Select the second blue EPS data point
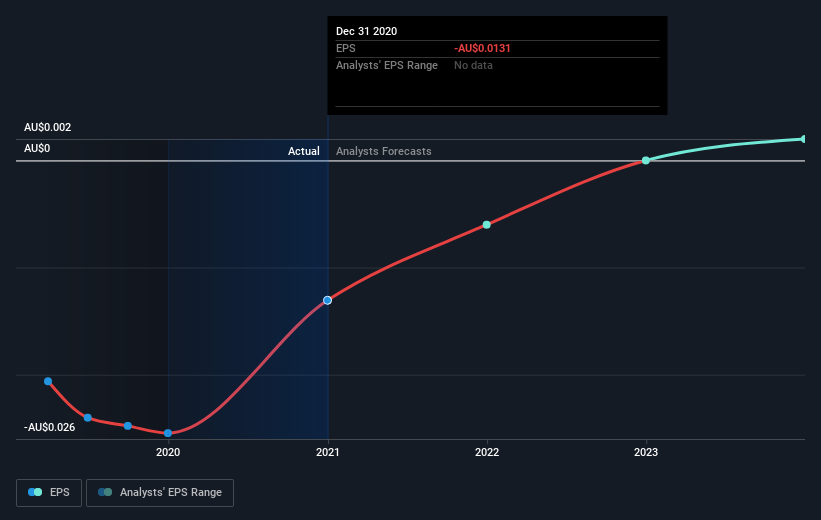The height and width of the screenshot is (520, 821). (x=88, y=417)
